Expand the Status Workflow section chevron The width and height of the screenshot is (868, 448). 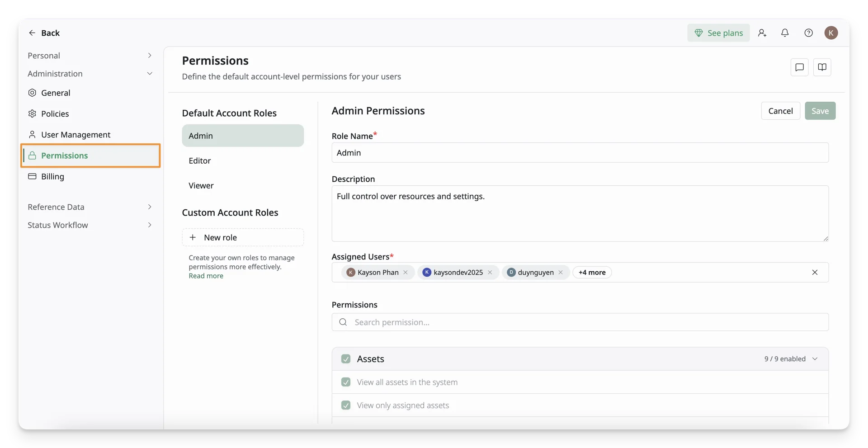150,225
